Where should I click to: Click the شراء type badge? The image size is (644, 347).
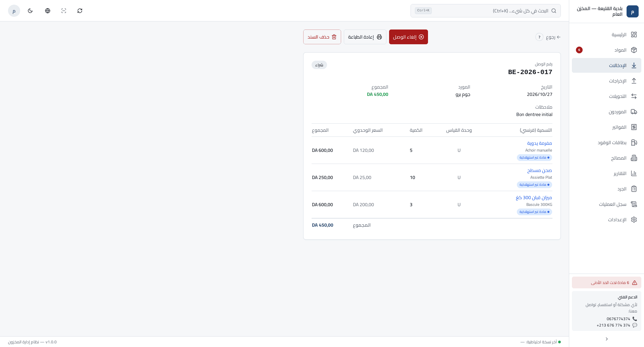(319, 65)
